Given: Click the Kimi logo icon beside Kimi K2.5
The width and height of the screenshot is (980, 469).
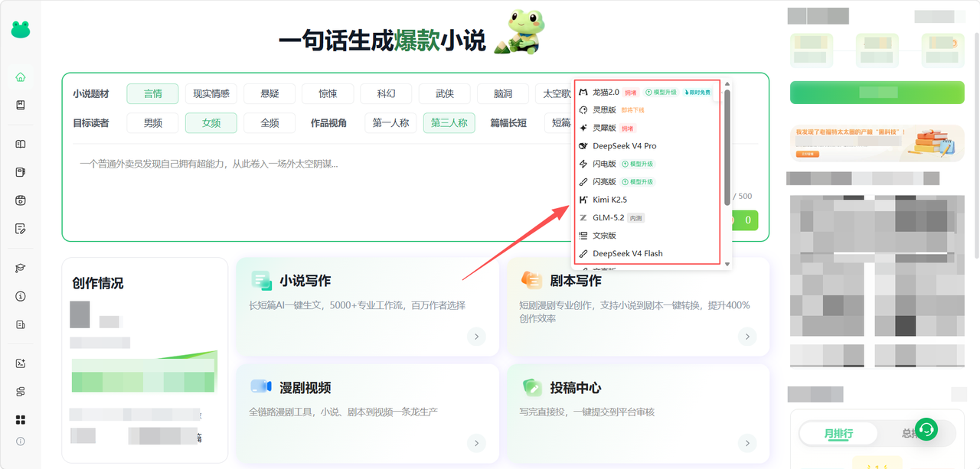Looking at the screenshot, I should coord(583,200).
